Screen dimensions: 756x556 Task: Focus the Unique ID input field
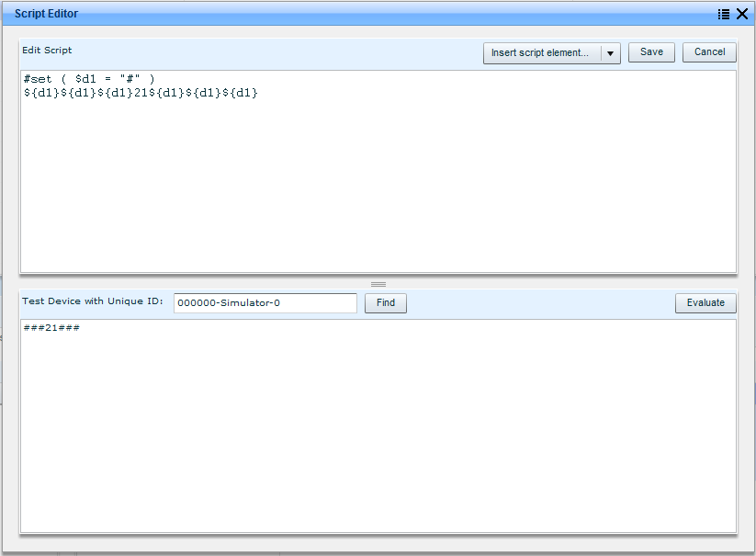[265, 302]
